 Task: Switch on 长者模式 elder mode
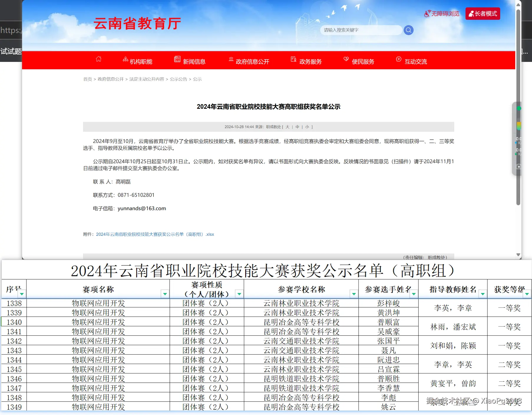point(483,13)
